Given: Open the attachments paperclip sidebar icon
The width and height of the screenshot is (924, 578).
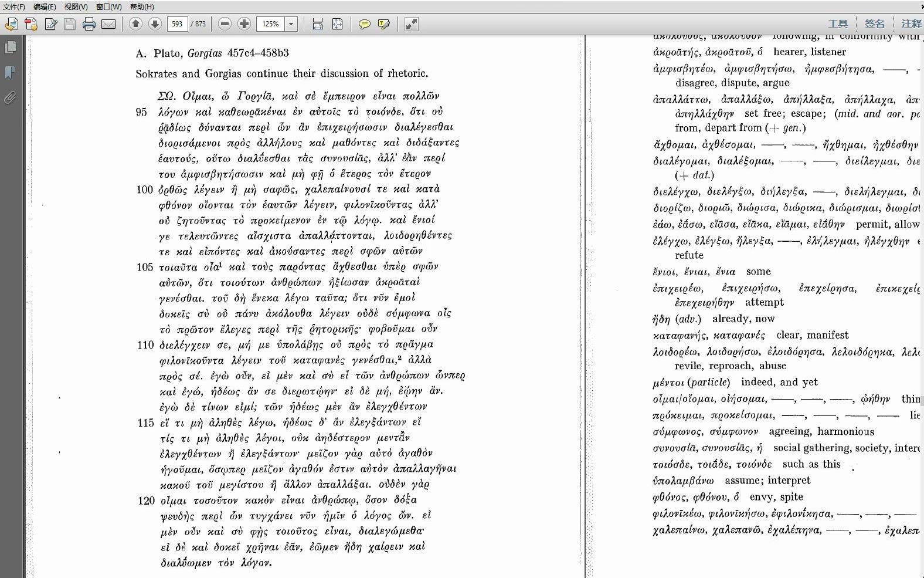Looking at the screenshot, I should tap(10, 97).
